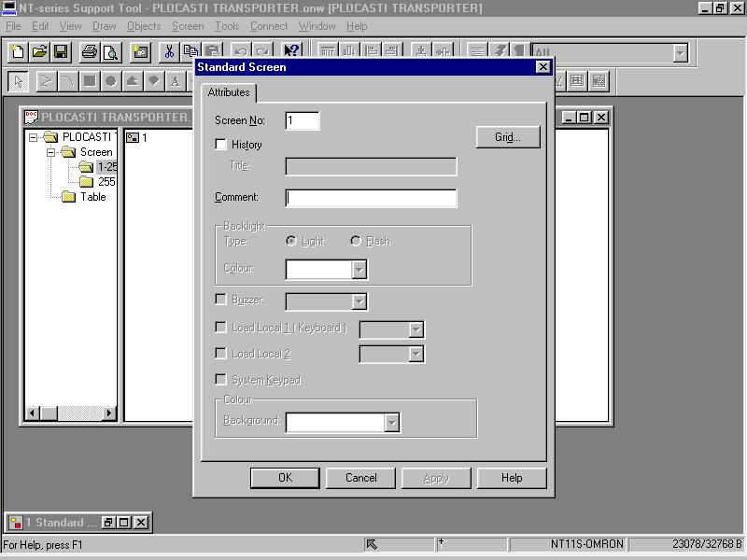Toggle the Buzzer checkbox
This screenshot has height=560, width=747.
[220, 300]
